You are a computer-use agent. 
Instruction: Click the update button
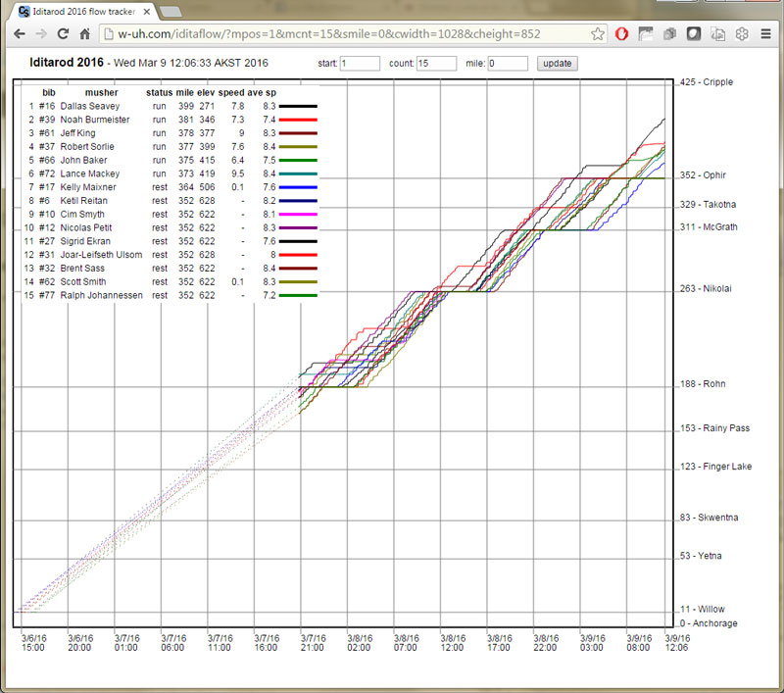(x=557, y=64)
